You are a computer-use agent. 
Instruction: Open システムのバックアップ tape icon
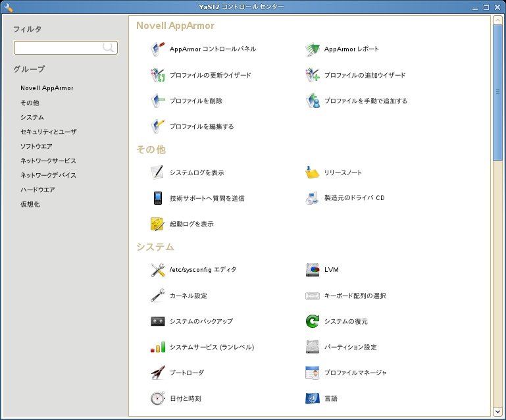click(x=158, y=321)
